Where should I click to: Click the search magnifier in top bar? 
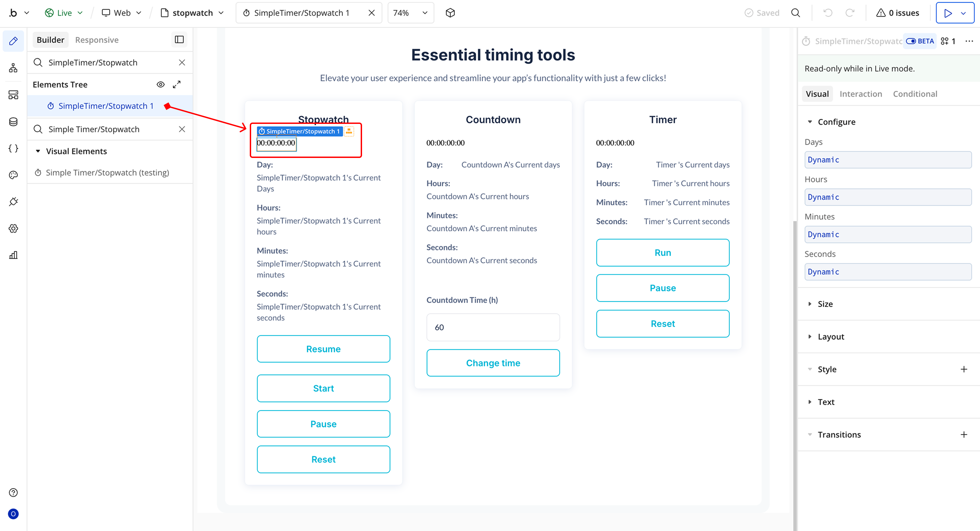(796, 13)
